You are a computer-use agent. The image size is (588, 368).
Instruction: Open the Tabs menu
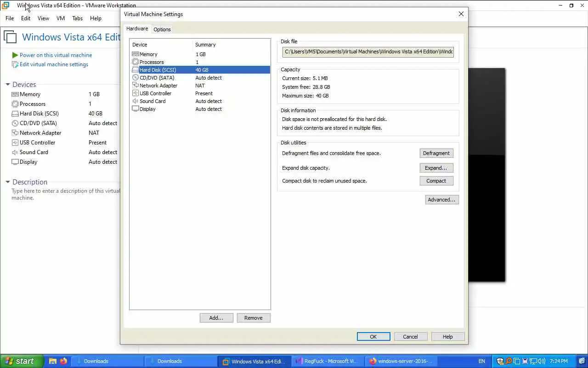78,18
